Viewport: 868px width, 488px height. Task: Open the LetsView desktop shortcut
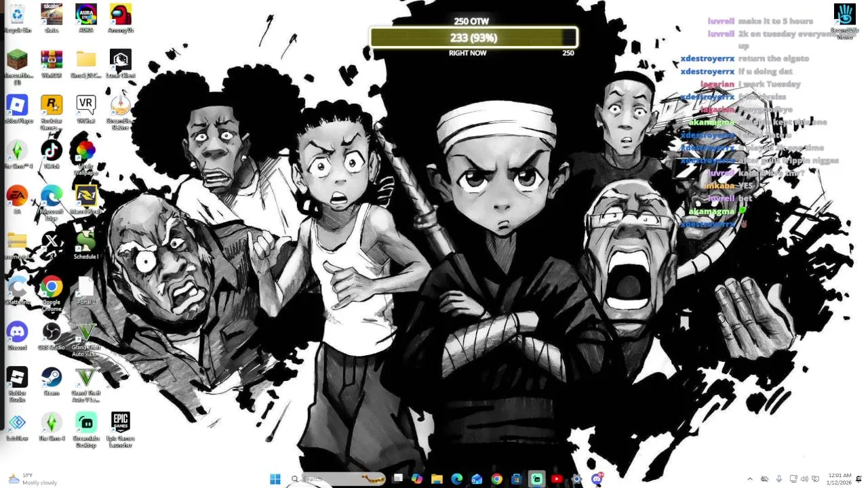(17, 427)
